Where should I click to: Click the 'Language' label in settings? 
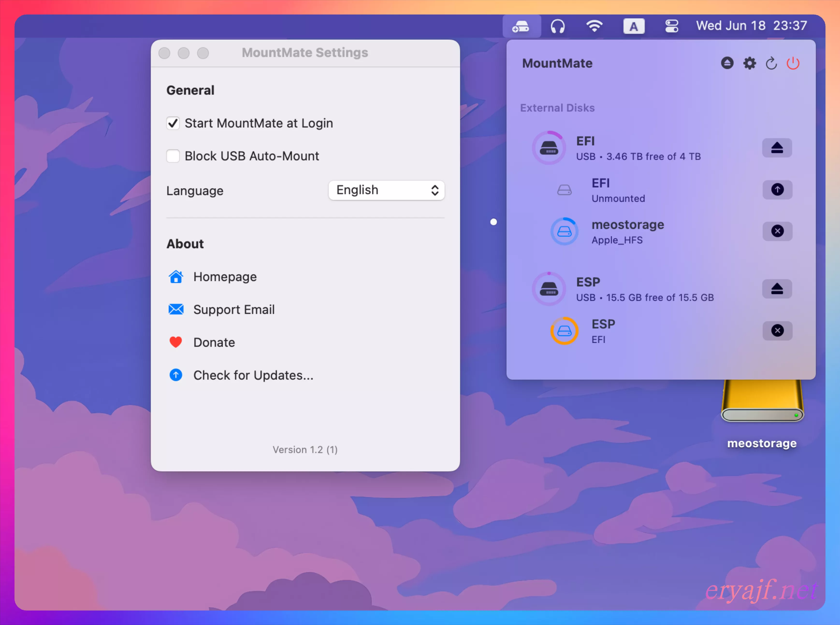[x=195, y=191]
